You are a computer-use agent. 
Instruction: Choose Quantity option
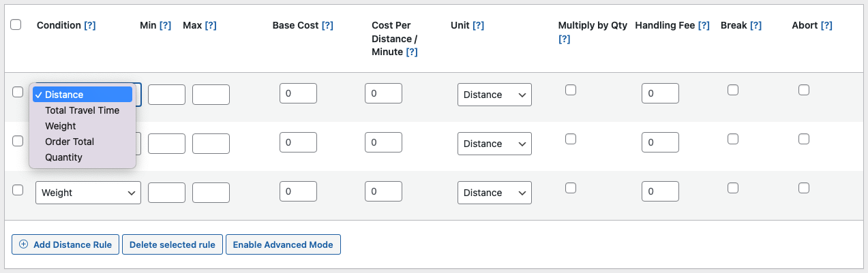[x=83, y=157]
